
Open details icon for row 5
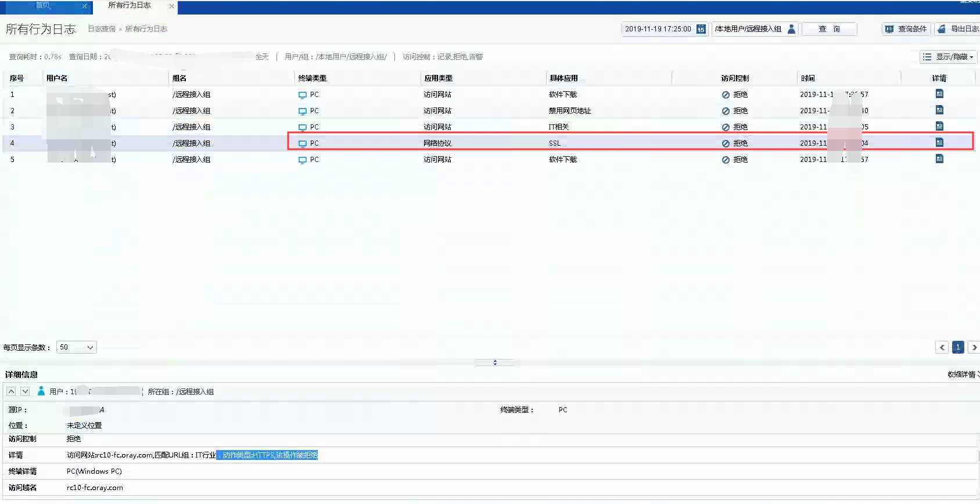tap(939, 159)
